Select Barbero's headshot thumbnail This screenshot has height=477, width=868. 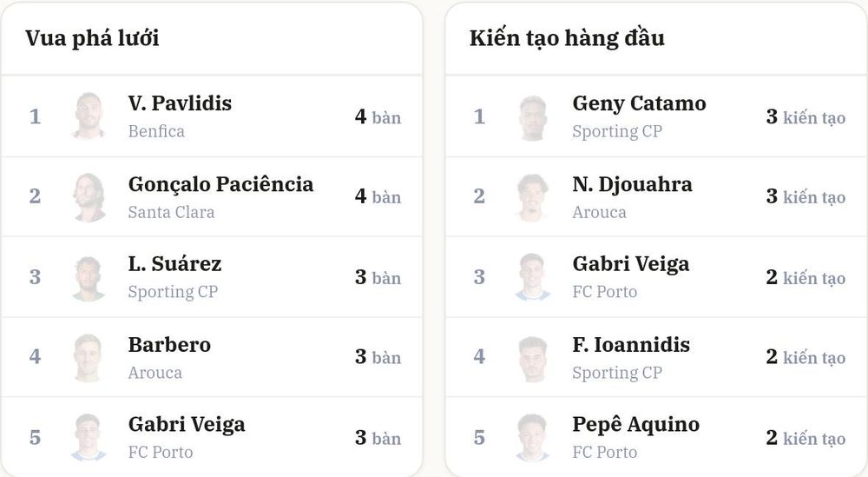[x=89, y=358]
